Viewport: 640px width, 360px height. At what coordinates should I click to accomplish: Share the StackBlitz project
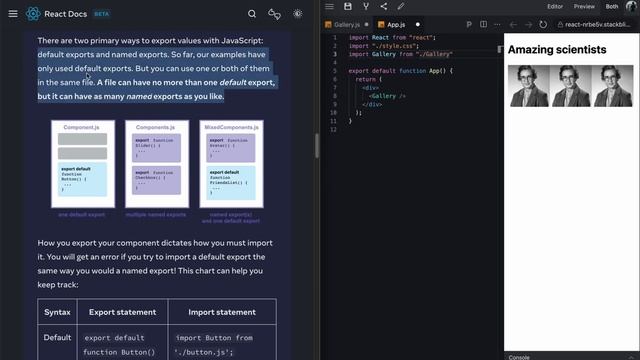pos(384,6)
